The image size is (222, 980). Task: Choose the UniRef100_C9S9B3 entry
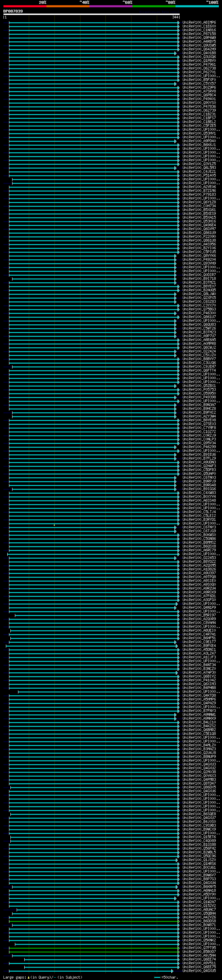point(199,826)
